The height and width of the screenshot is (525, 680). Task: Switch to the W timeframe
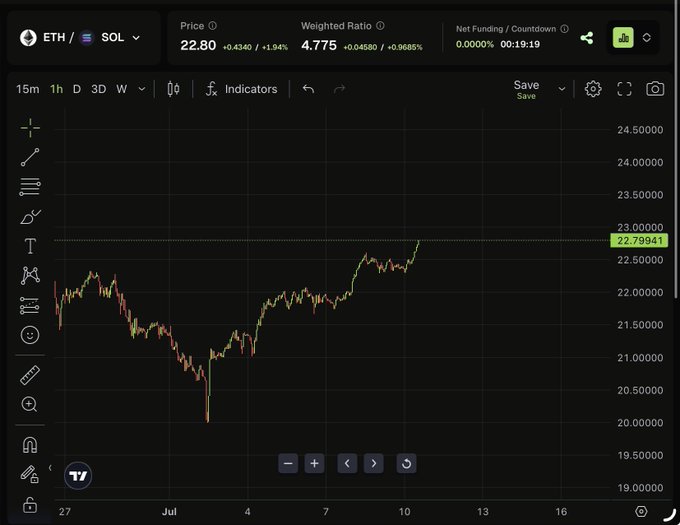[121, 89]
